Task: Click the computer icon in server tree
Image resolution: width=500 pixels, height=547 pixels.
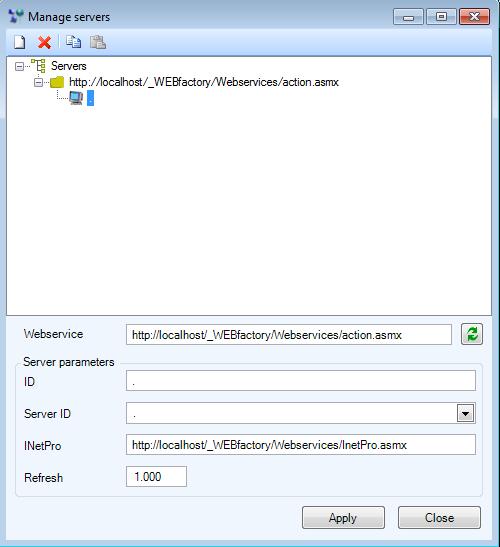Action: tap(76, 98)
